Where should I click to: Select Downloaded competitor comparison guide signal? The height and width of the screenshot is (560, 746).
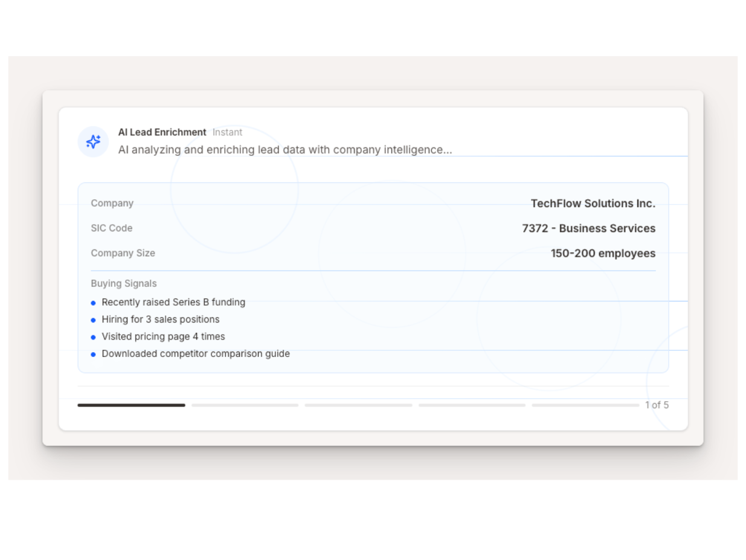(x=196, y=354)
